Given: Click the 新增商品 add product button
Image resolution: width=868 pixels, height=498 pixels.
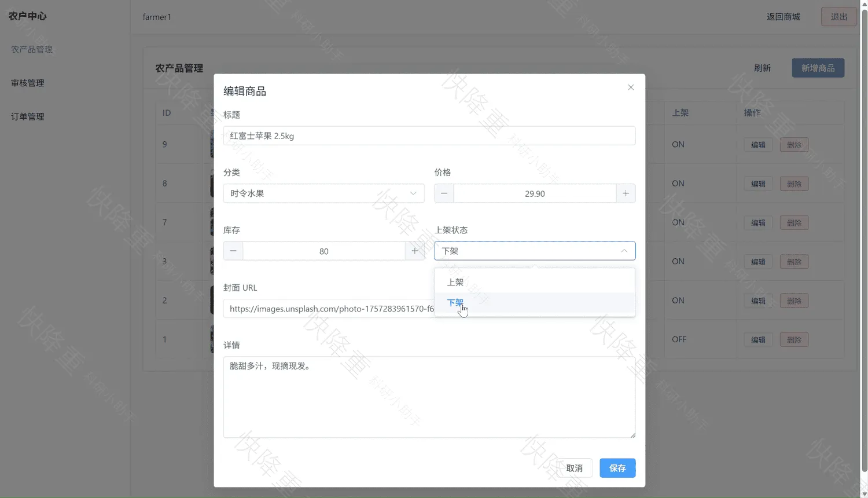Looking at the screenshot, I should [x=818, y=68].
